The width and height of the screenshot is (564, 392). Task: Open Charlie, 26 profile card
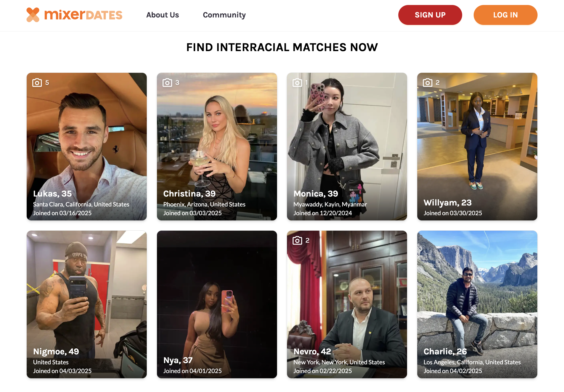click(477, 304)
